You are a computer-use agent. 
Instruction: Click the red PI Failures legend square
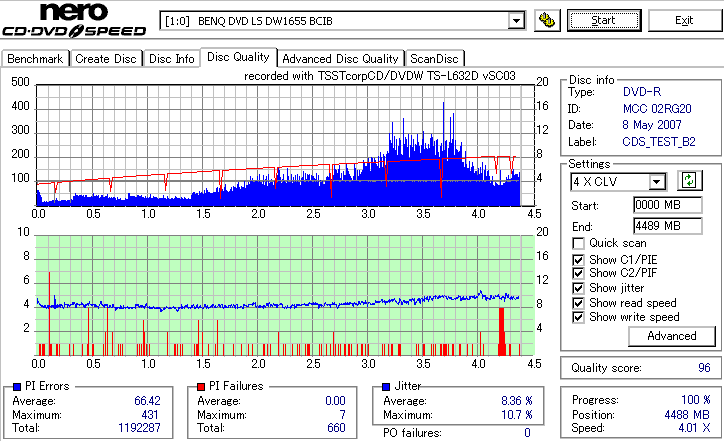click(201, 387)
